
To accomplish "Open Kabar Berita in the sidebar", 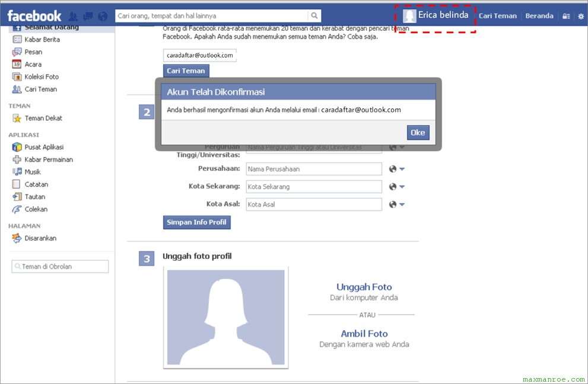I will click(42, 40).
